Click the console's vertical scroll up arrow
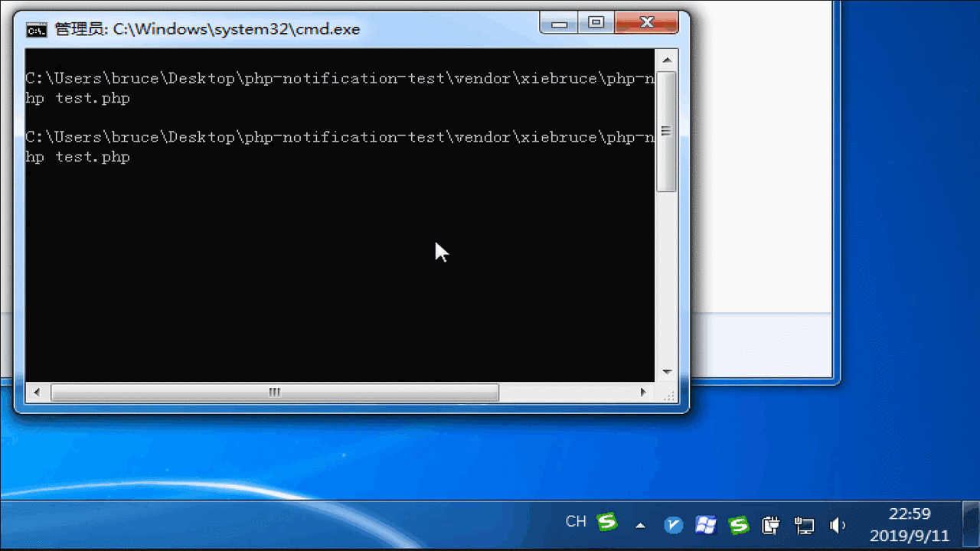Screen dimensions: 980x551 [667, 60]
